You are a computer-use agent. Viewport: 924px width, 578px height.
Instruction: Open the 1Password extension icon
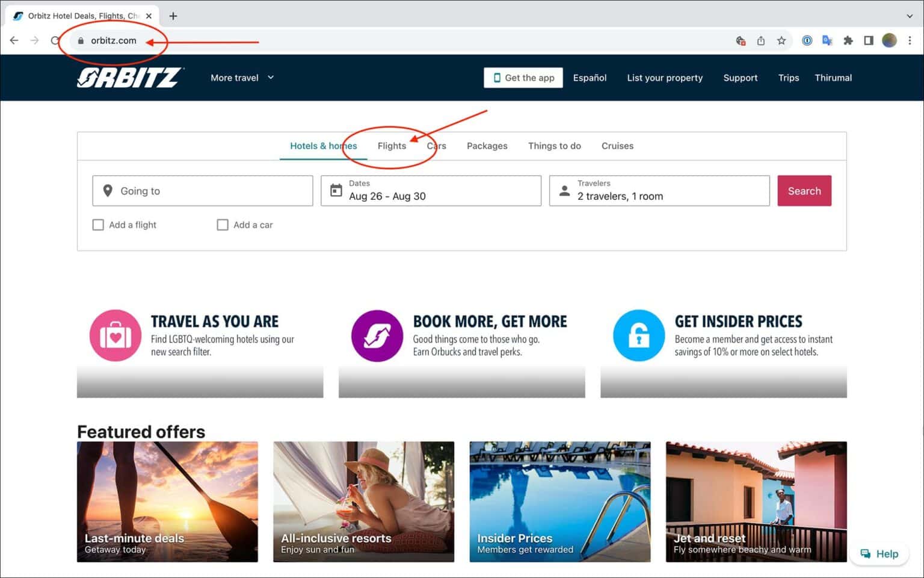[x=807, y=40]
